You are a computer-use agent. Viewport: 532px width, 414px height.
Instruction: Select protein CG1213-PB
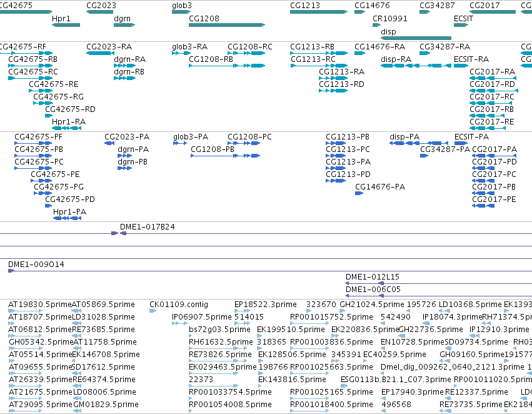(x=348, y=137)
